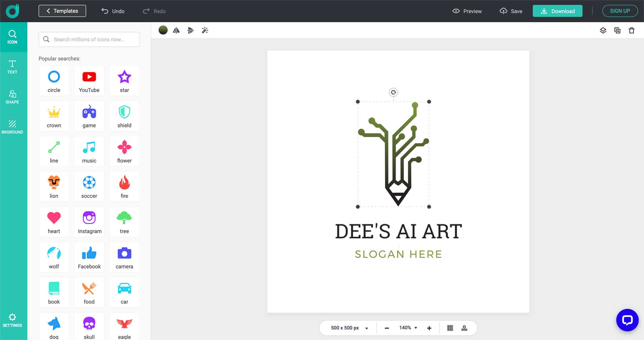
Task: Click the SIGN UP button
Action: coord(620,11)
